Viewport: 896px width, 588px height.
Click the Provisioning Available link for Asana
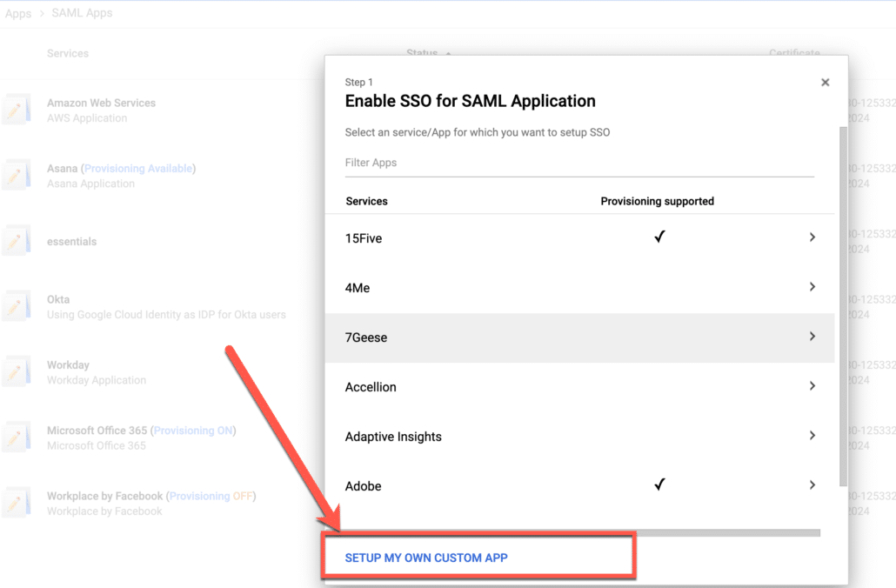tap(138, 169)
